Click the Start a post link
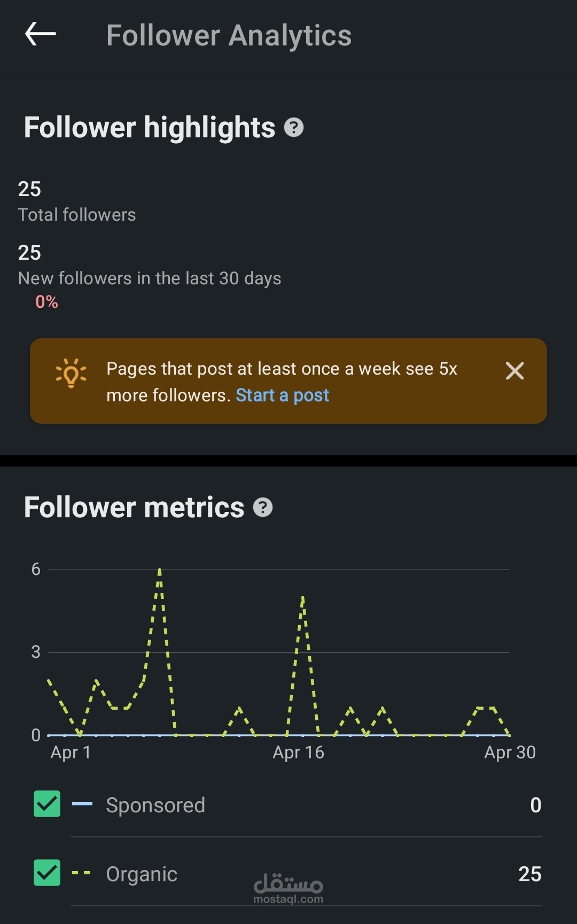The height and width of the screenshot is (924, 577). pyautogui.click(x=282, y=395)
